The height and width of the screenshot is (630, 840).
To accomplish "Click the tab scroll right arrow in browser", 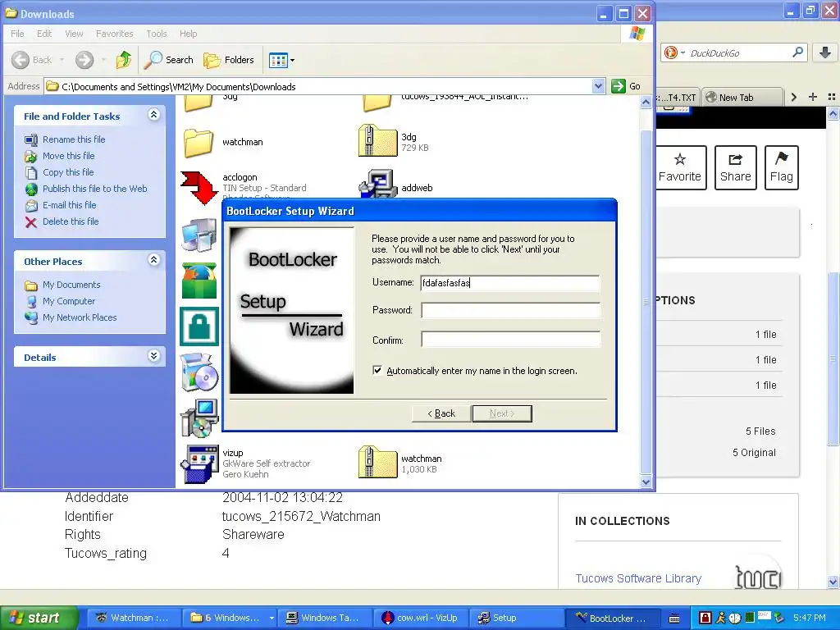I will pyautogui.click(x=794, y=97).
